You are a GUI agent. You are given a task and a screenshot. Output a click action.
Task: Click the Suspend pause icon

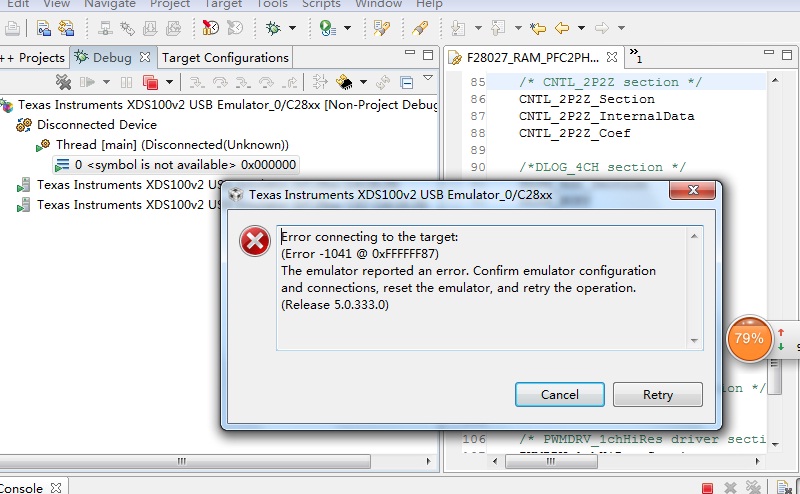126,82
